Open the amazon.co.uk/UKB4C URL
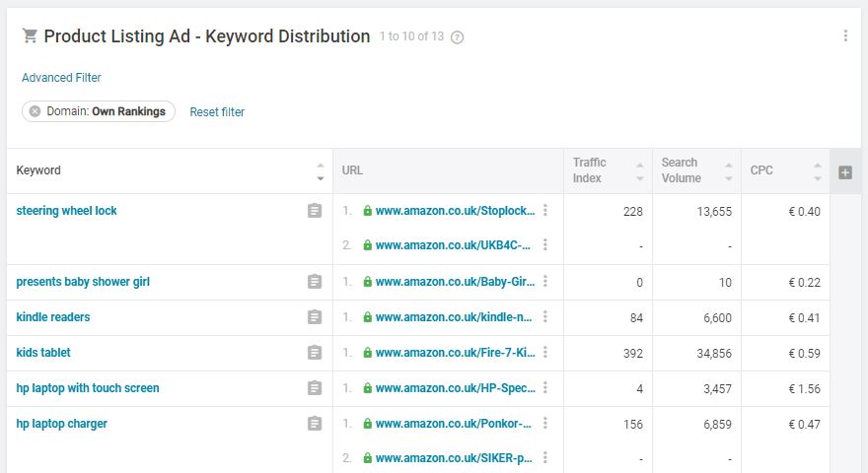Screen dimensions: 868x473 tap(453, 245)
